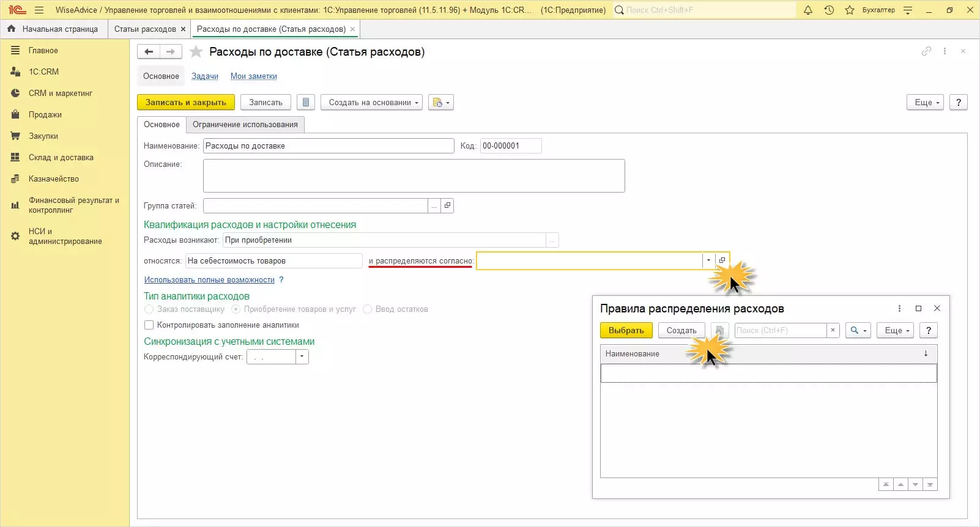Open the main menu hamburger icon

(x=39, y=10)
